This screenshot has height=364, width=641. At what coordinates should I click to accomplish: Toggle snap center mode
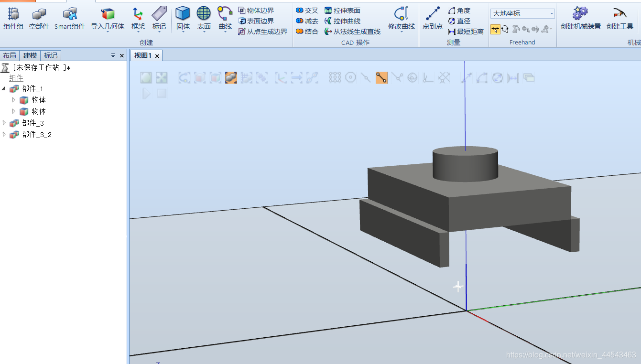(x=350, y=77)
